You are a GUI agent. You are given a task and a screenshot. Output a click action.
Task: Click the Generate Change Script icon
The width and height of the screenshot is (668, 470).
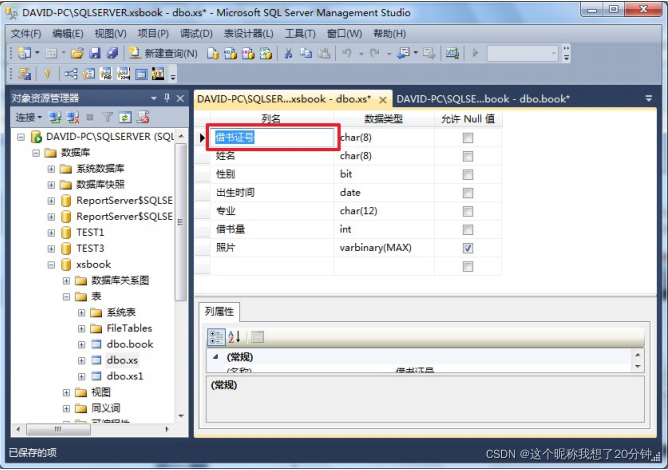24,74
